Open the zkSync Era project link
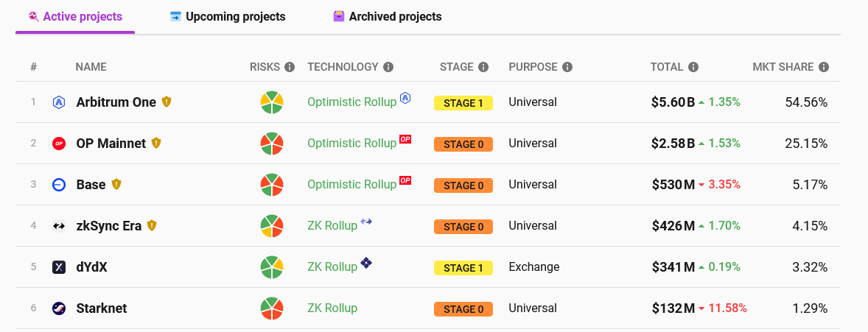 (109, 226)
